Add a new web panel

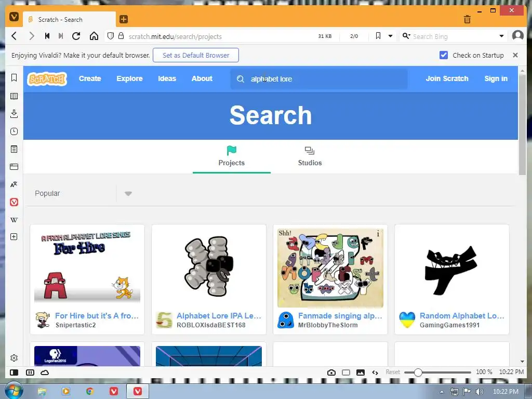14,237
